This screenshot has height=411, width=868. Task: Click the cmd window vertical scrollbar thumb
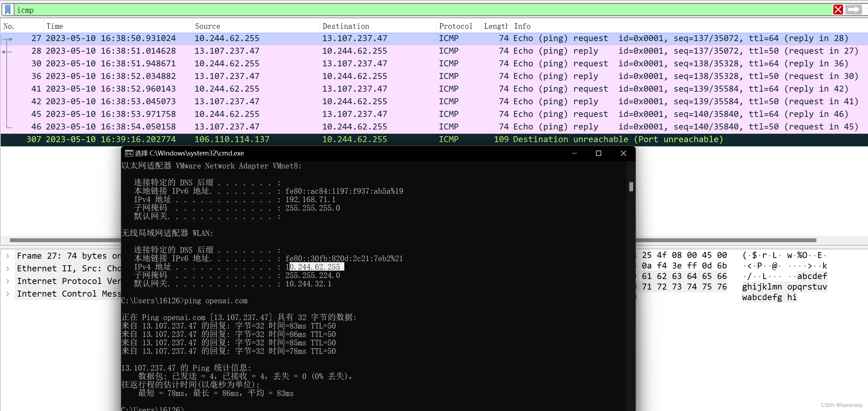[631, 187]
